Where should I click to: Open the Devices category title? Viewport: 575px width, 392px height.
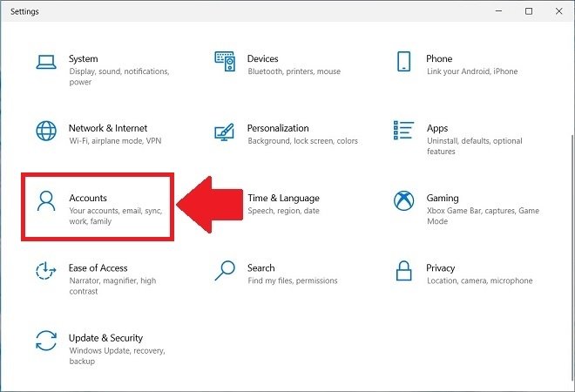tap(263, 58)
